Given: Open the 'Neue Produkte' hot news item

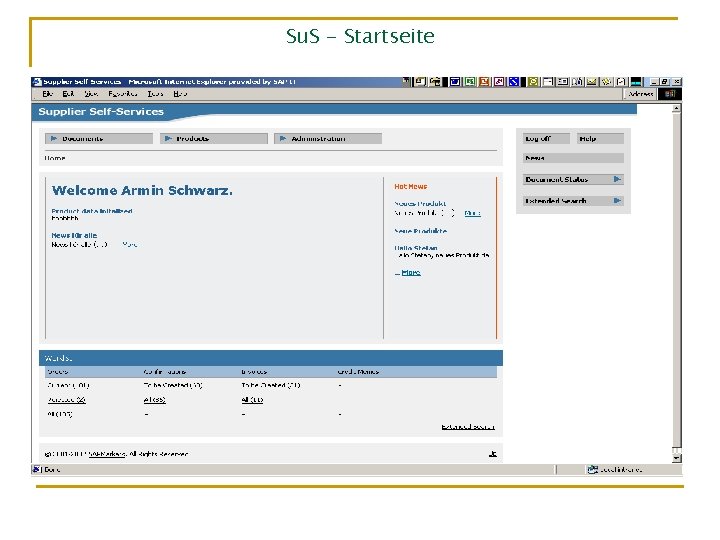Looking at the screenshot, I should (421, 231).
